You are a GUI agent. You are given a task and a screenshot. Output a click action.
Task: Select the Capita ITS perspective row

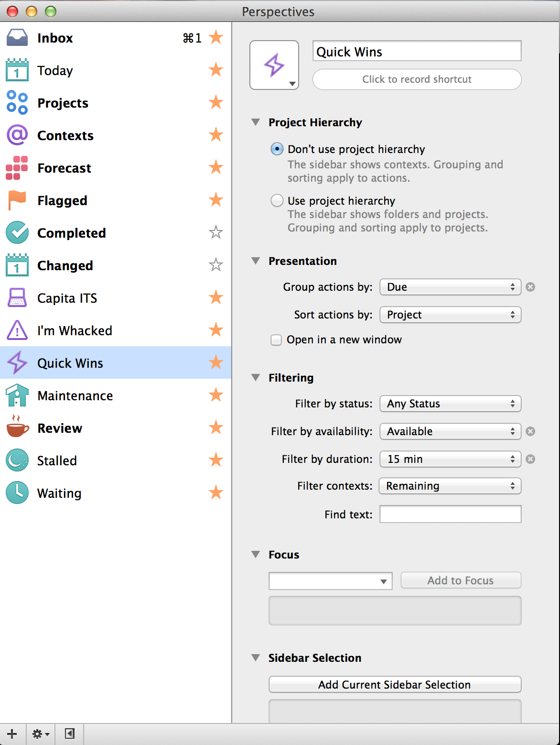coord(116,298)
